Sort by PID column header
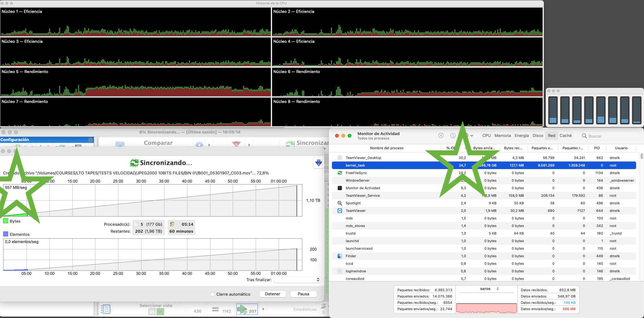 click(597, 148)
